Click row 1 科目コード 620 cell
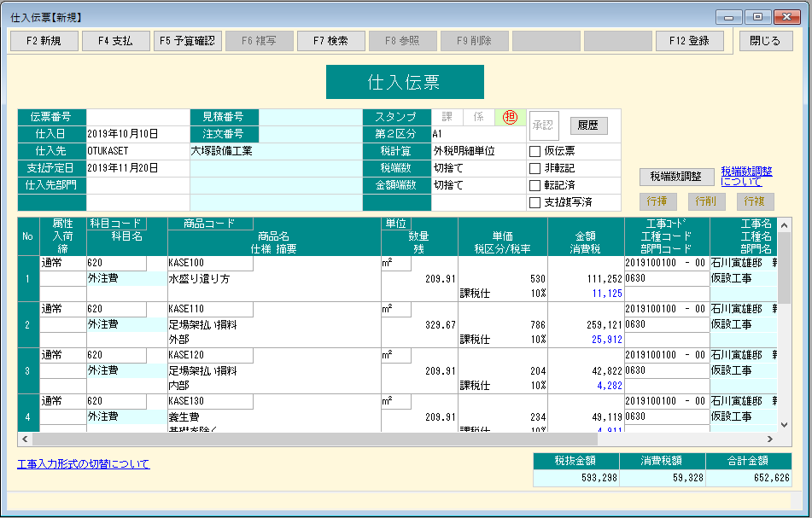 [x=116, y=264]
